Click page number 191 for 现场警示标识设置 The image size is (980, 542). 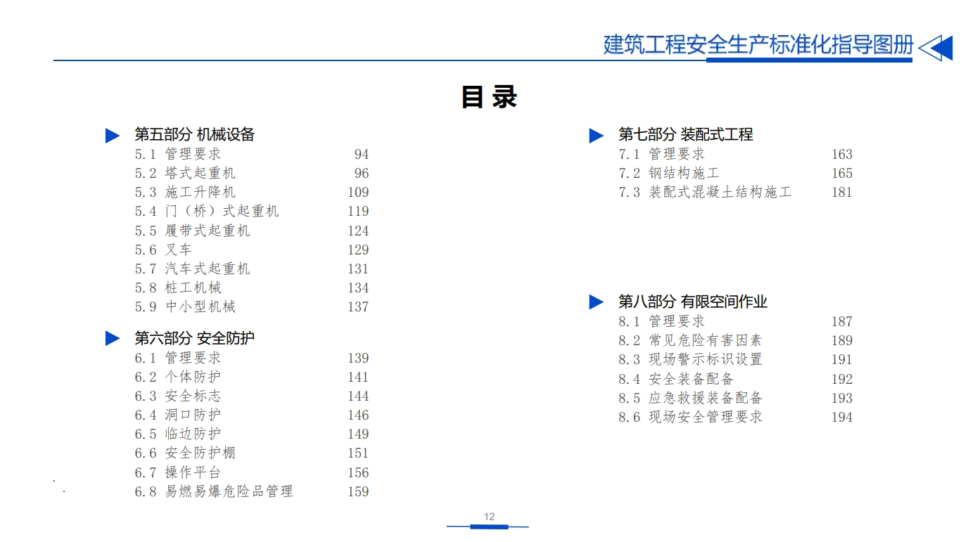[842, 360]
